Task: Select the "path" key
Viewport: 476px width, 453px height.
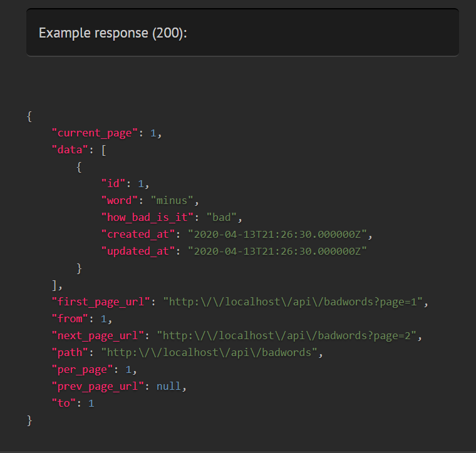Action: (x=70, y=353)
